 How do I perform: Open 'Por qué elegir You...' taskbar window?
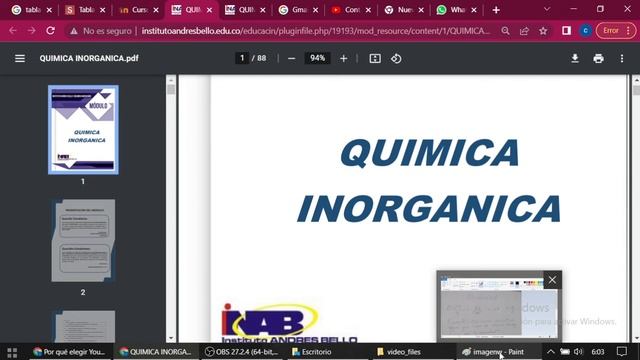[70, 352]
